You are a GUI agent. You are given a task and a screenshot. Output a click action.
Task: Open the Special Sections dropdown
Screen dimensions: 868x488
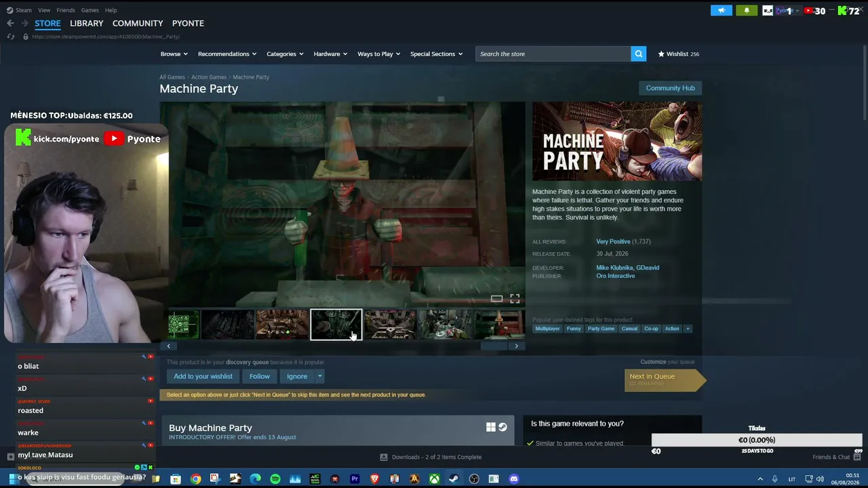[437, 54]
